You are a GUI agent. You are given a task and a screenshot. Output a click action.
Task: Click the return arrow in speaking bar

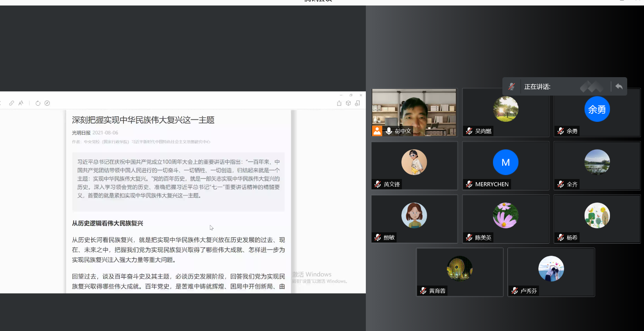(x=619, y=87)
